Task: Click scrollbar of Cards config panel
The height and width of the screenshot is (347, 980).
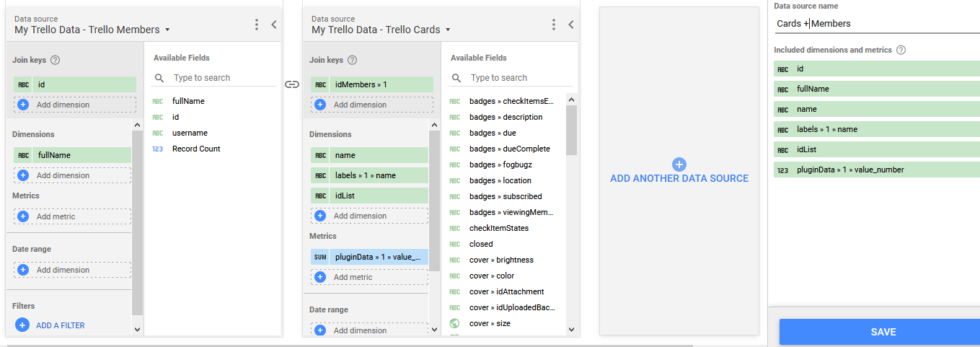Action: pos(435,201)
